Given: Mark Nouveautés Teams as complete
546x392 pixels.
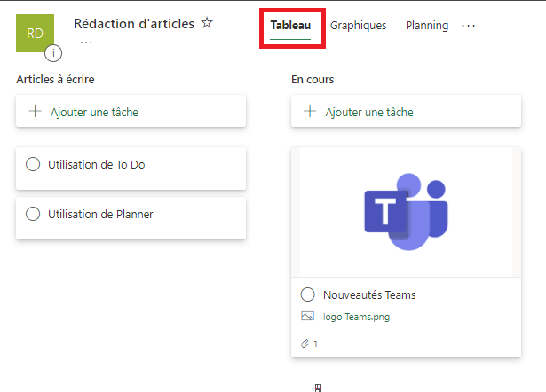Looking at the screenshot, I should (307, 294).
